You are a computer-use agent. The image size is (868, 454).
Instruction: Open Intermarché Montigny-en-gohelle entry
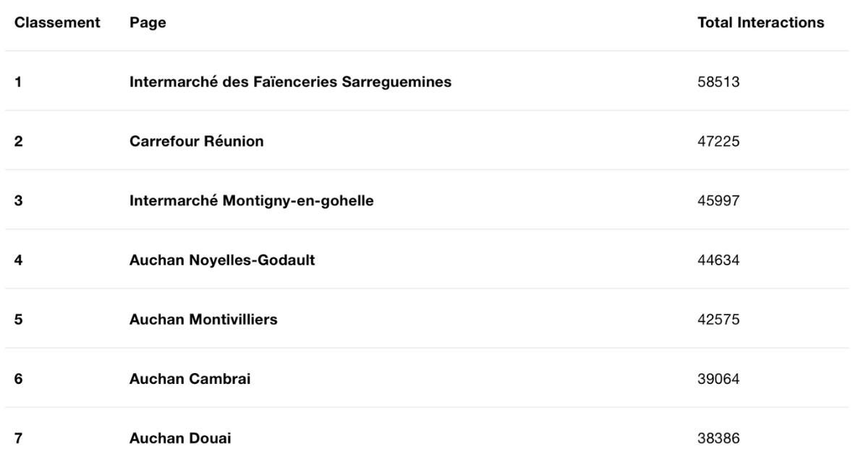tap(252, 200)
